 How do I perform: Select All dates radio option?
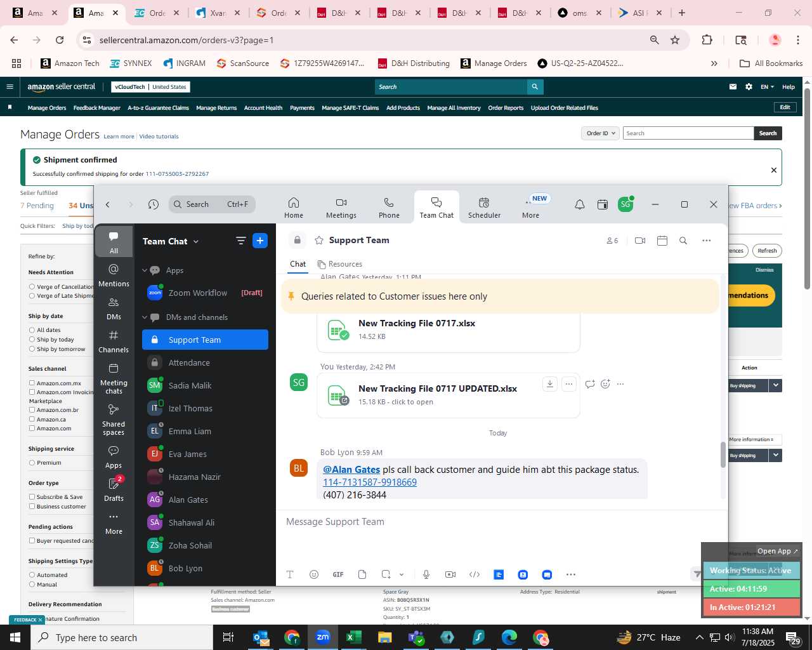[32, 330]
